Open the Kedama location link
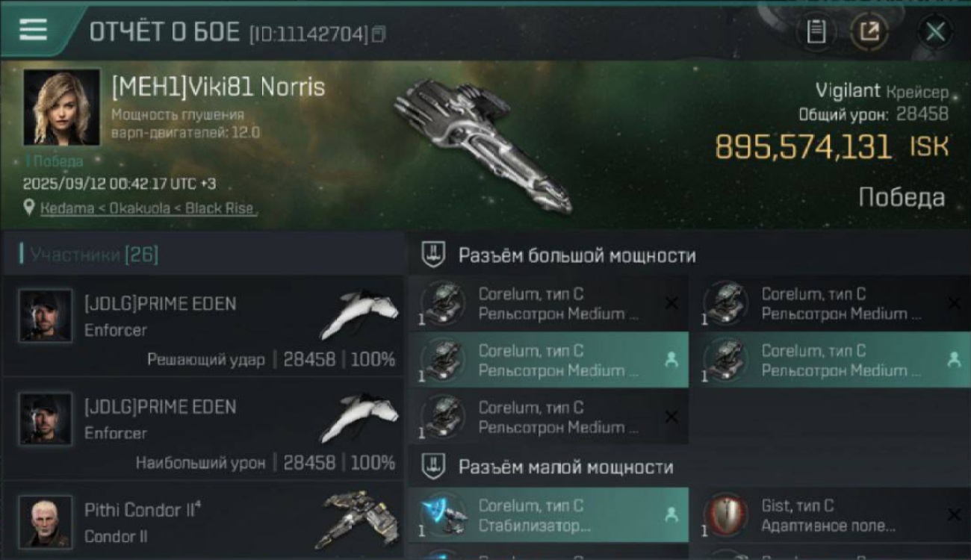Viewport: 971px width, 560px height. tap(148, 208)
